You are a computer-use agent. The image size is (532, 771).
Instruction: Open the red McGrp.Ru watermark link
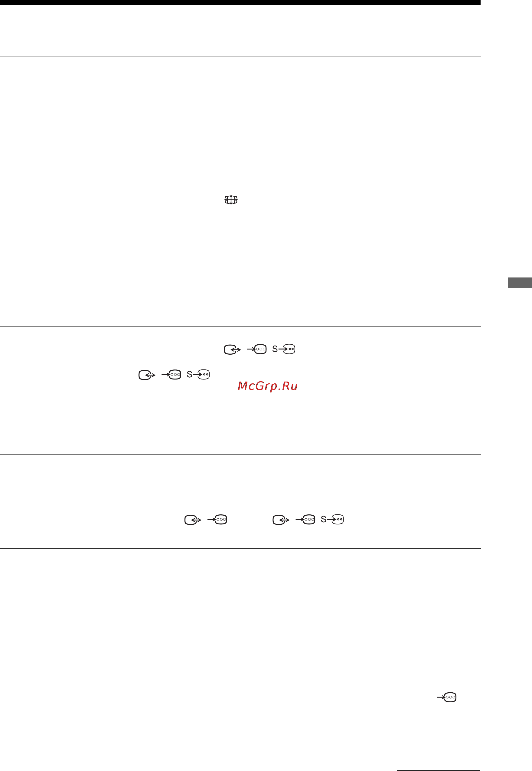pos(268,386)
